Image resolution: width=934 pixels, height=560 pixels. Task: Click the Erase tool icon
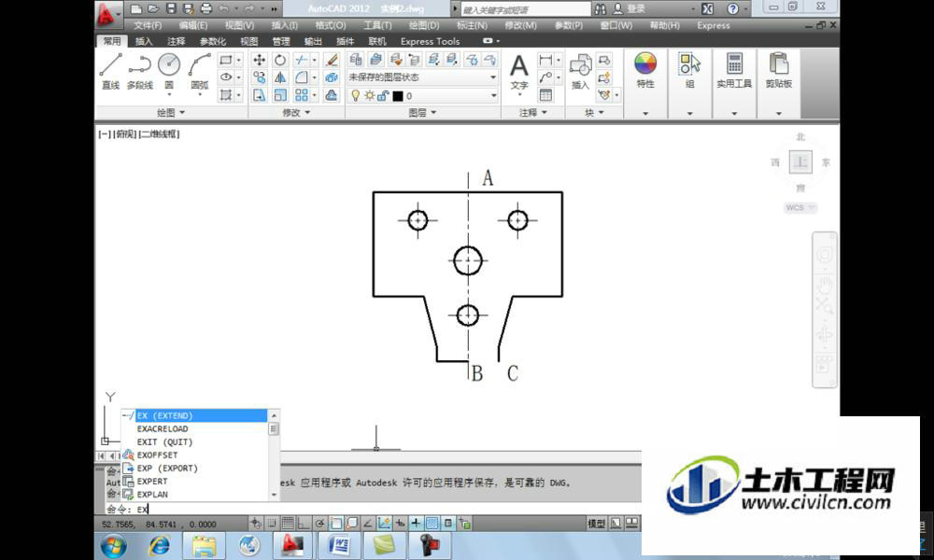point(332,60)
